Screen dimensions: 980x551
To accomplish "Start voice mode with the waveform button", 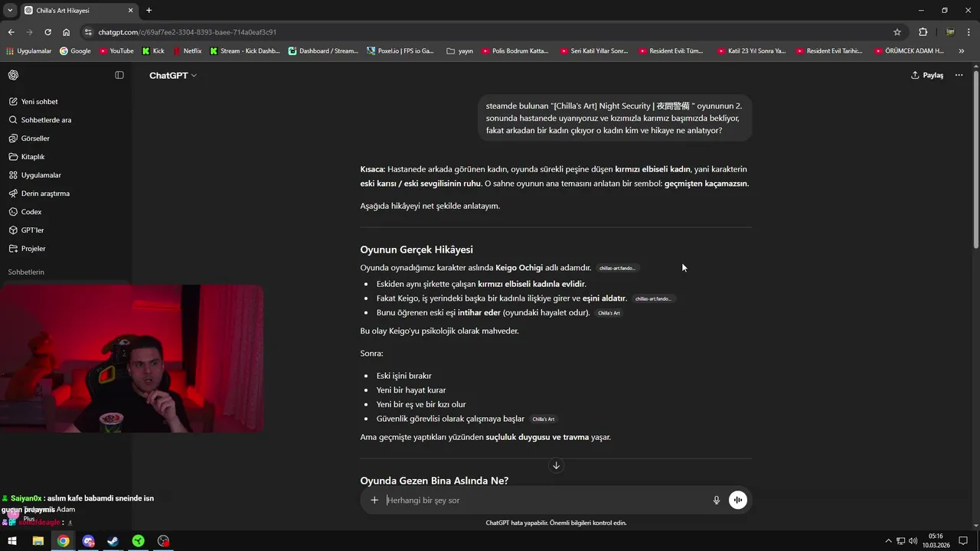I will (x=738, y=500).
